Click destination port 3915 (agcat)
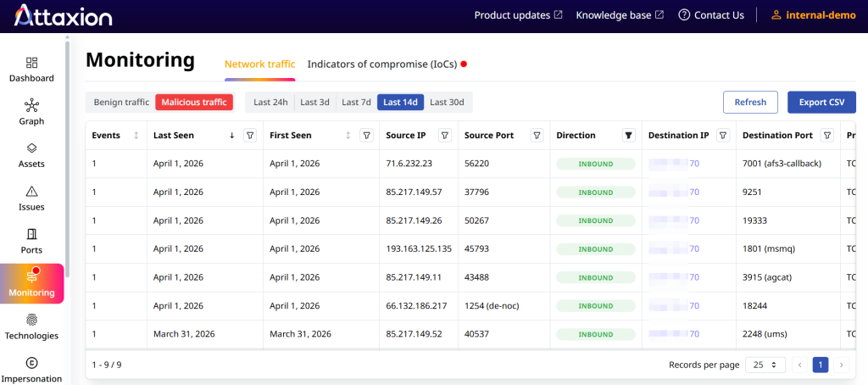Viewport: 868px width, 385px height. [x=769, y=277]
